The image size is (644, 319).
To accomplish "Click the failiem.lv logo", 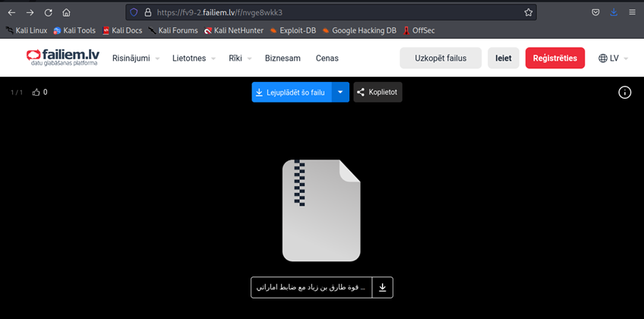I will click(62, 58).
